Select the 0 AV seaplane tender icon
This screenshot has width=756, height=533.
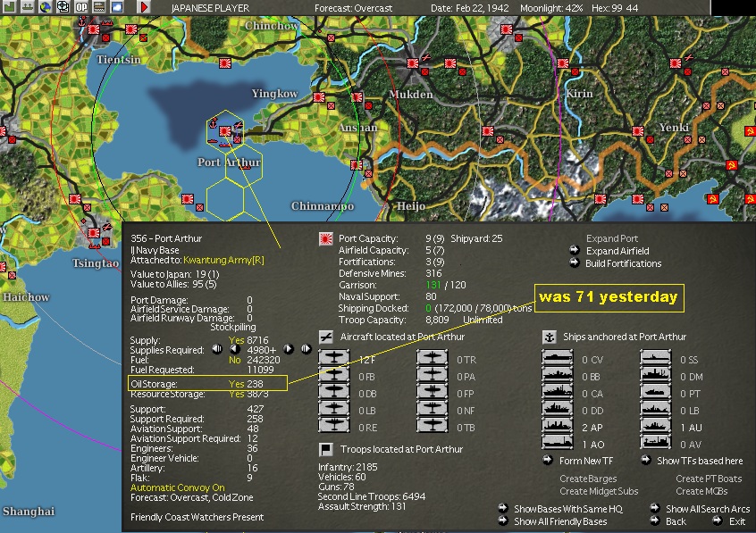pos(656,443)
